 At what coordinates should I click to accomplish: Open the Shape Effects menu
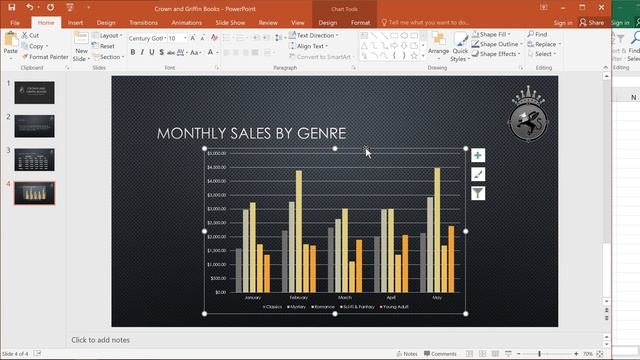496,54
